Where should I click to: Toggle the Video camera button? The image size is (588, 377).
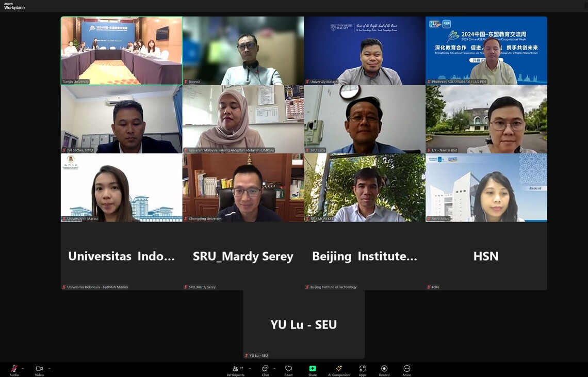(39, 369)
